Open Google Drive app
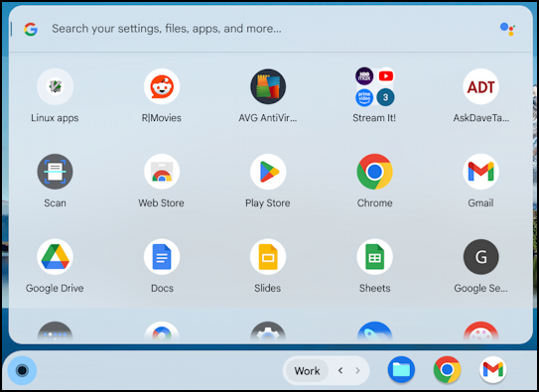Image resolution: width=539 pixels, height=392 pixels. (55, 257)
